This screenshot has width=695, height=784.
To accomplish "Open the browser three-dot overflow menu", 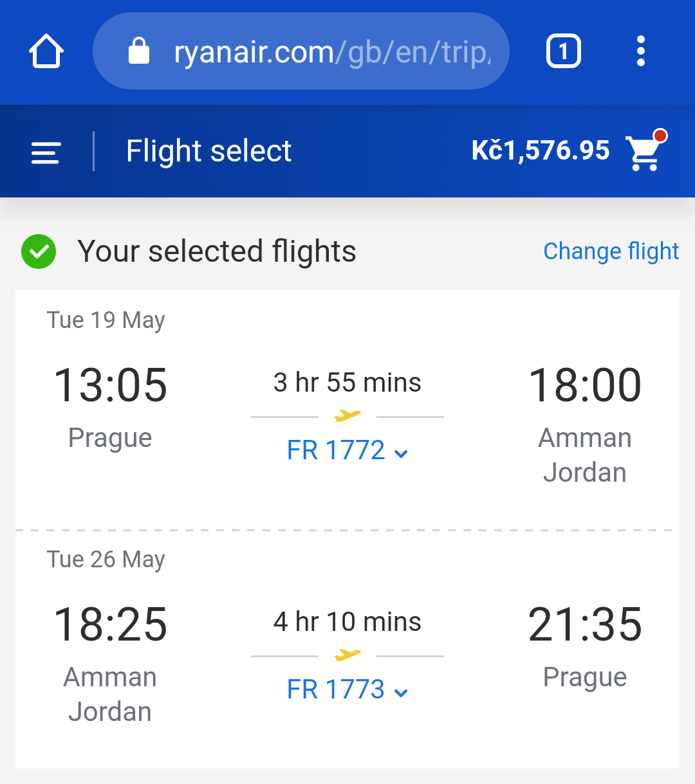I will 640,51.
